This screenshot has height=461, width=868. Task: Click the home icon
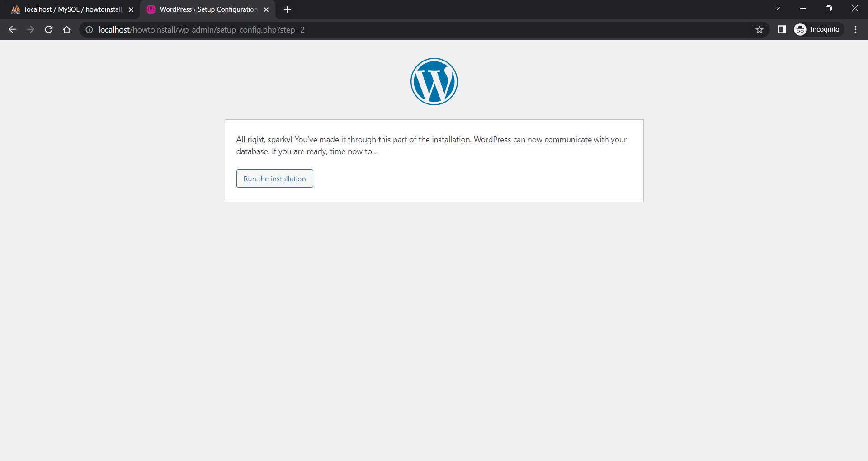[66, 29]
